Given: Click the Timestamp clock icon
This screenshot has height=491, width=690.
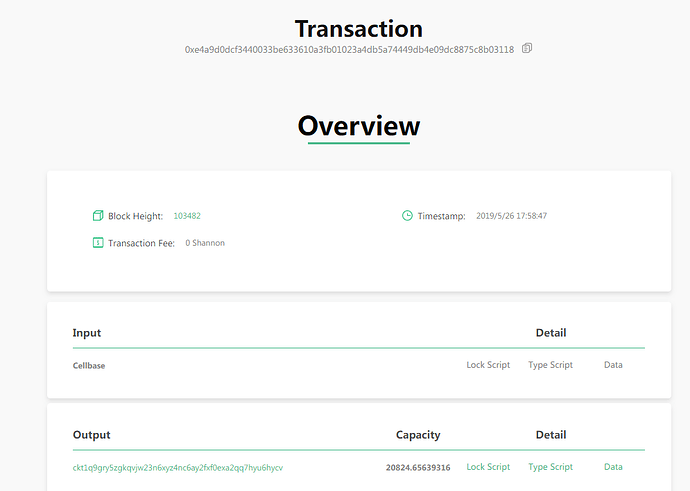Looking at the screenshot, I should 407,216.
